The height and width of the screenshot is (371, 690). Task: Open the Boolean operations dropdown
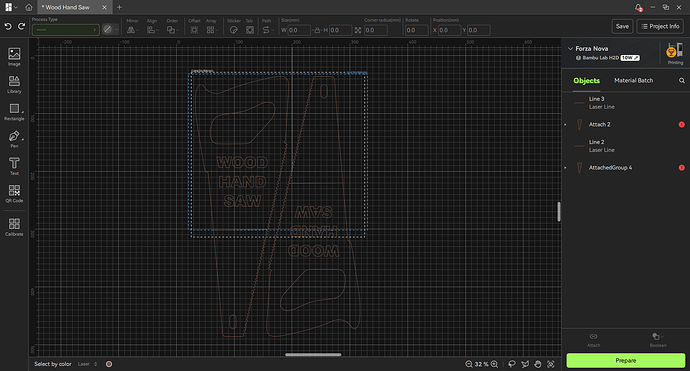(658, 340)
